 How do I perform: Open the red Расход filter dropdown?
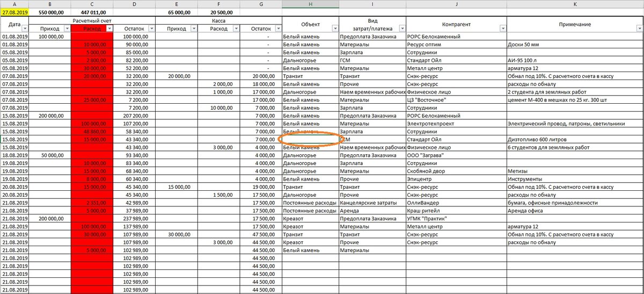(x=109, y=28)
